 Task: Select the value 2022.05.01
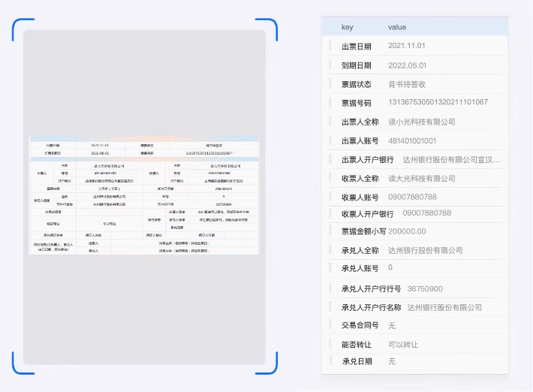coord(407,65)
